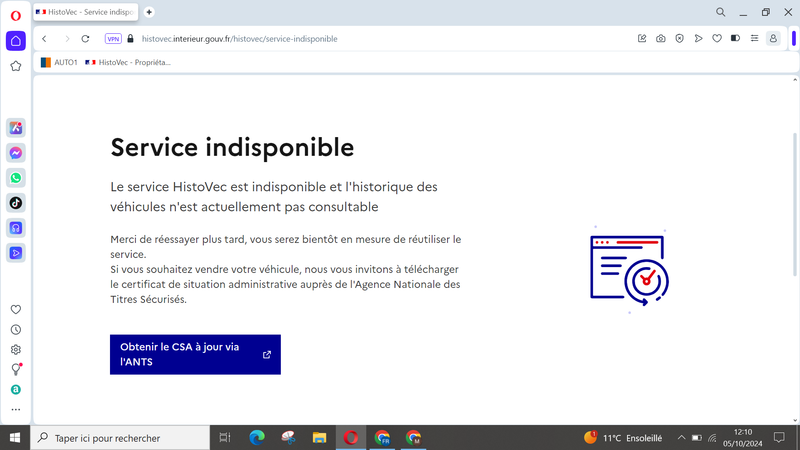The width and height of the screenshot is (800, 450).
Task: Open Opera settings gear icon
Action: tap(16, 349)
